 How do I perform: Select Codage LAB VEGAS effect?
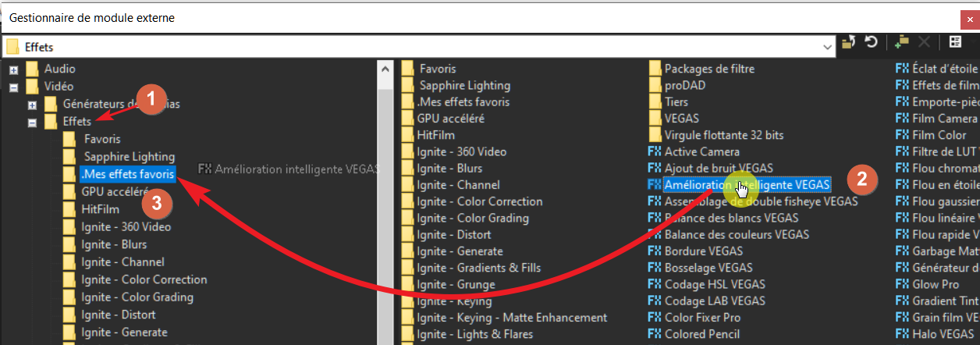(x=715, y=301)
